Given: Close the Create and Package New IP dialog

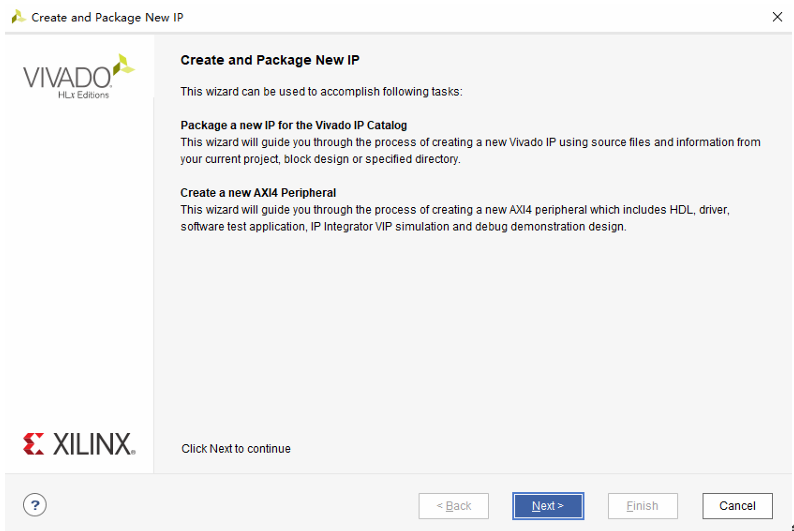Looking at the screenshot, I should point(777,17).
